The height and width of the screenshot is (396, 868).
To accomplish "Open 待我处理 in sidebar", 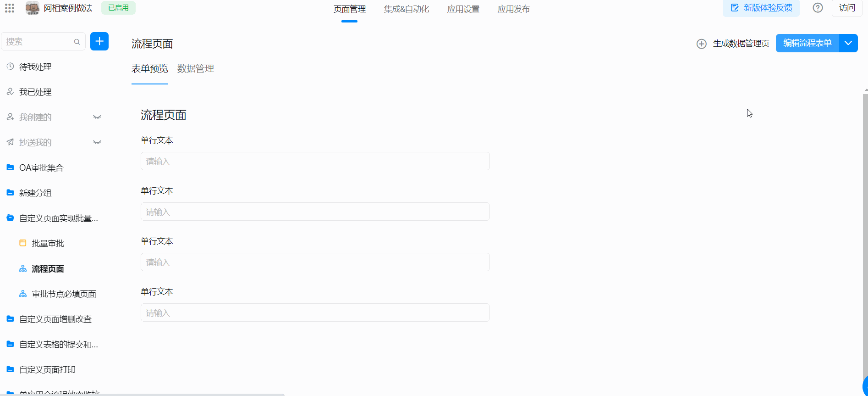I will [35, 67].
